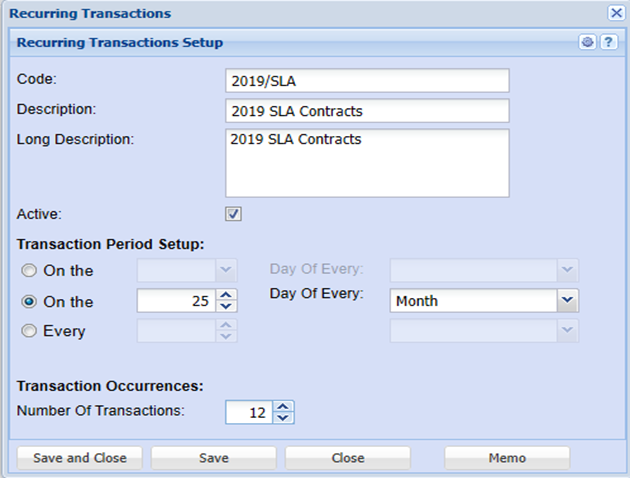630x478 pixels.
Task: Open help with the question mark icon
Action: (606, 43)
